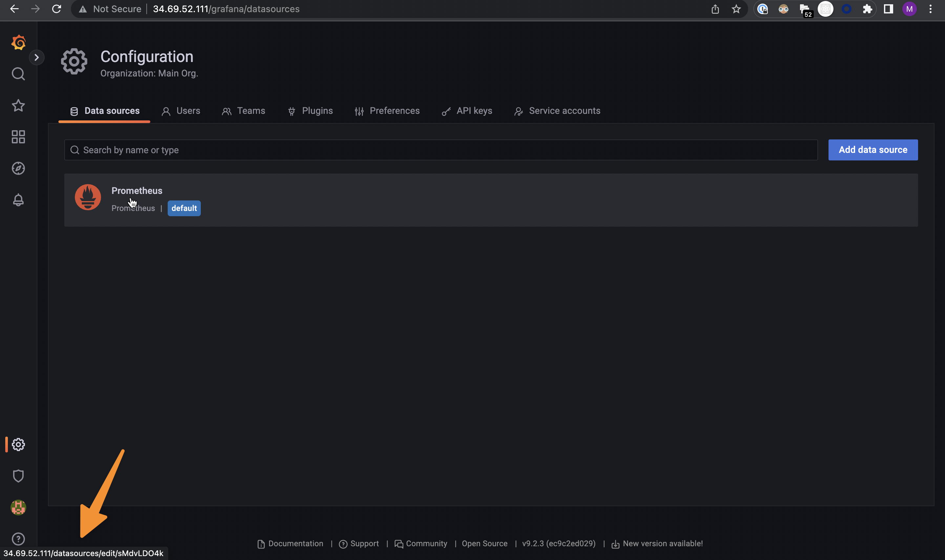Switch to the Plugins tab
Screen dimensions: 945x560
(317, 111)
